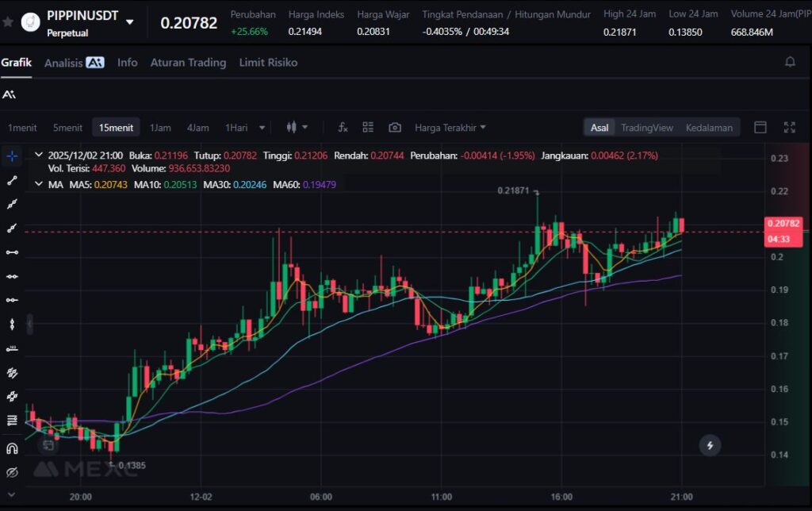
Task: Open the candlestick chart type dropdown
Action: [297, 127]
